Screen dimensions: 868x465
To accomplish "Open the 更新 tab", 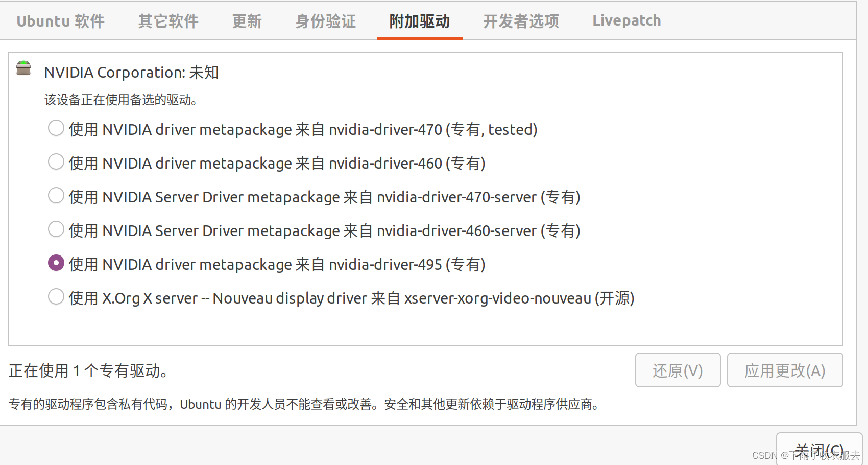I will pos(247,21).
